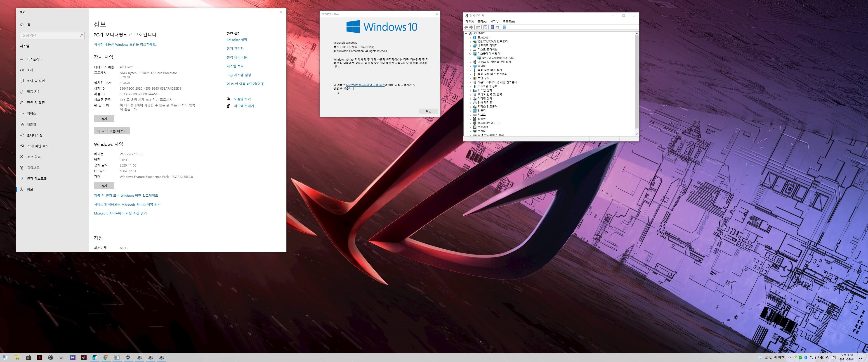Click the Chrome icon in the taskbar
This screenshot has height=362, width=868.
pos(106,358)
